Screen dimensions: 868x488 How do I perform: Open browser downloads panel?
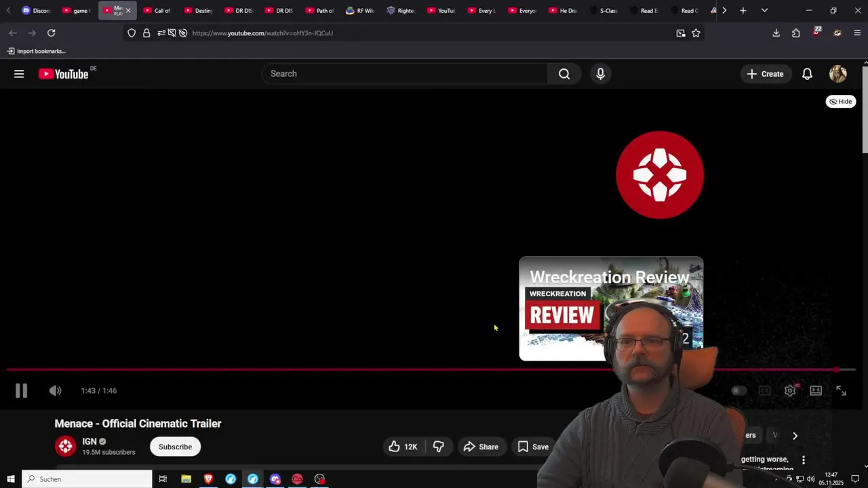pyautogui.click(x=776, y=33)
